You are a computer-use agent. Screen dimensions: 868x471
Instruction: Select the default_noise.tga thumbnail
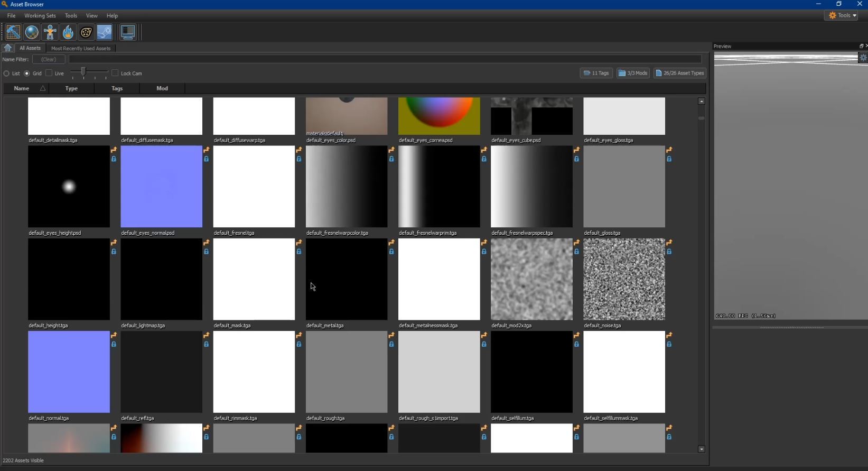click(624, 279)
